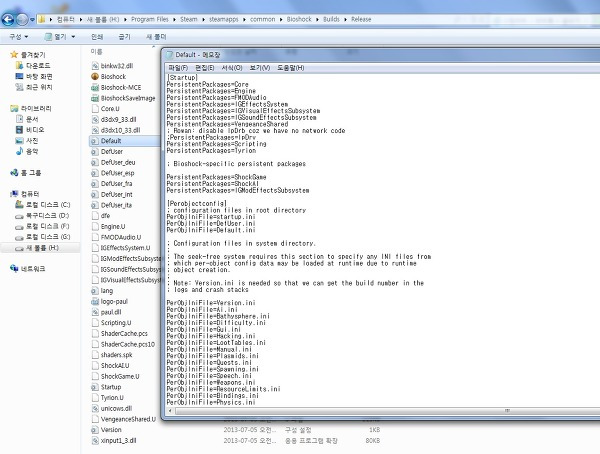Select 로컬 디스크 (C:) drive
Viewport: 600px width, 454px height.
(x=42, y=204)
